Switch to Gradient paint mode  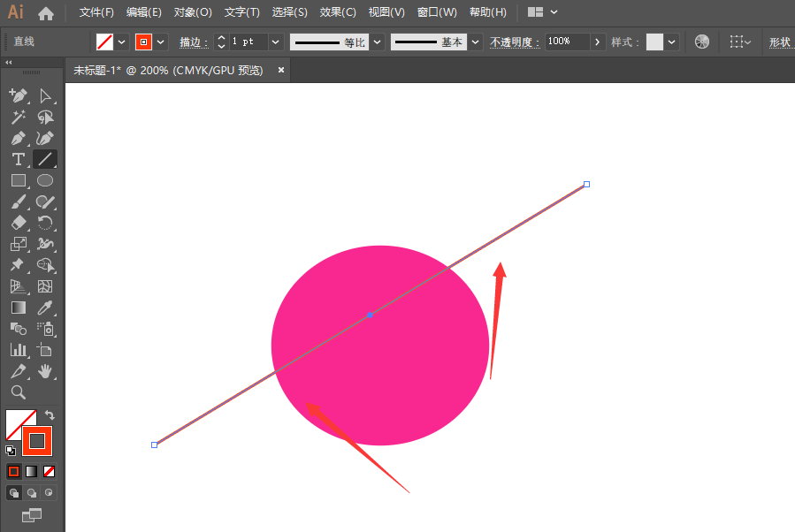point(31,471)
